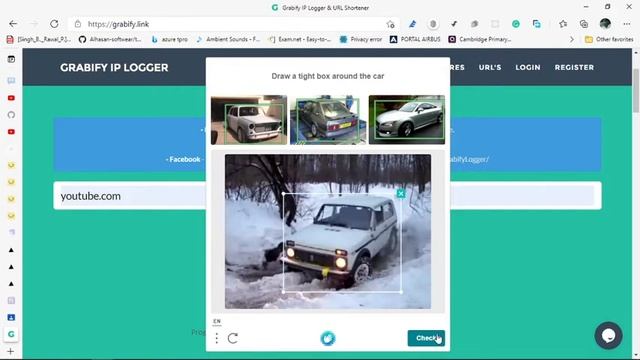Open the live chat bubble widget
This screenshot has height=360, width=640.
coord(609,336)
